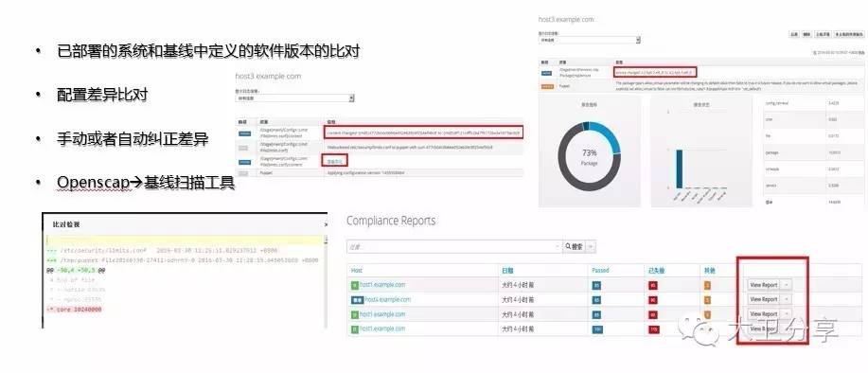Click the 搜索 search button in Compliance Reports
The width and height of the screenshot is (868, 373).
(574, 246)
